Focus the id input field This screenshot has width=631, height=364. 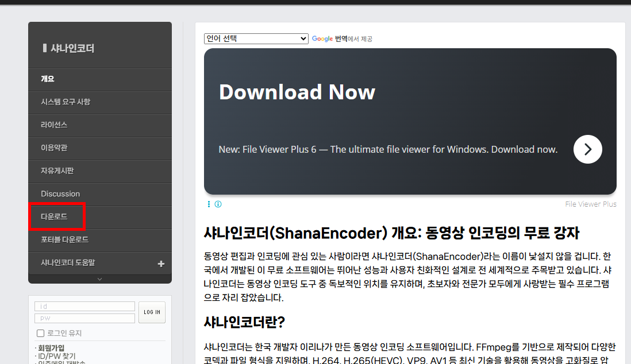[x=84, y=306]
